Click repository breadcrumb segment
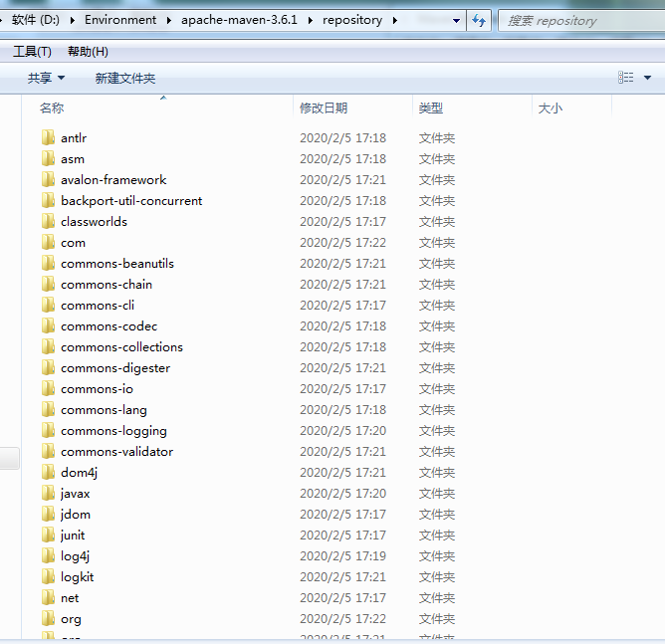 tap(352, 20)
